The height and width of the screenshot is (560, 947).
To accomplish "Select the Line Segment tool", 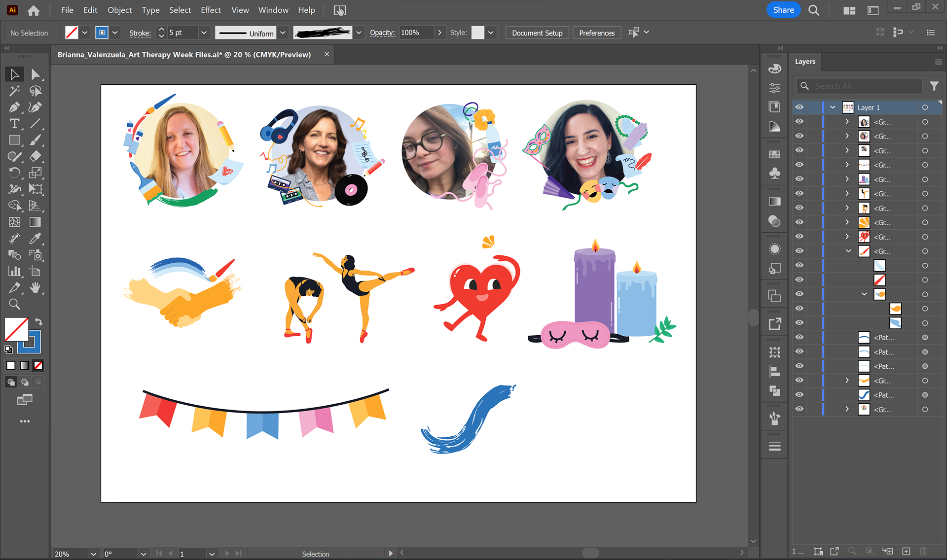I will pos(35,123).
